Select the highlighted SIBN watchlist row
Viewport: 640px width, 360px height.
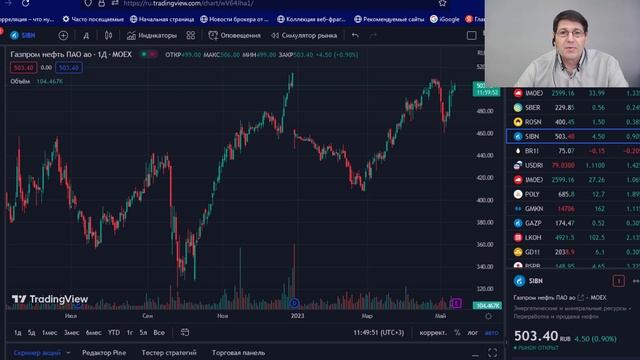click(573, 136)
